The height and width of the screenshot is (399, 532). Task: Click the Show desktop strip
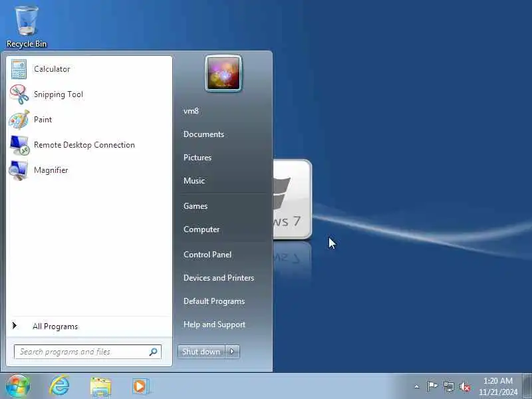(x=527, y=386)
